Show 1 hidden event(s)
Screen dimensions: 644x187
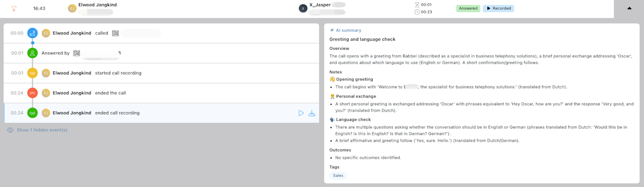click(42, 130)
